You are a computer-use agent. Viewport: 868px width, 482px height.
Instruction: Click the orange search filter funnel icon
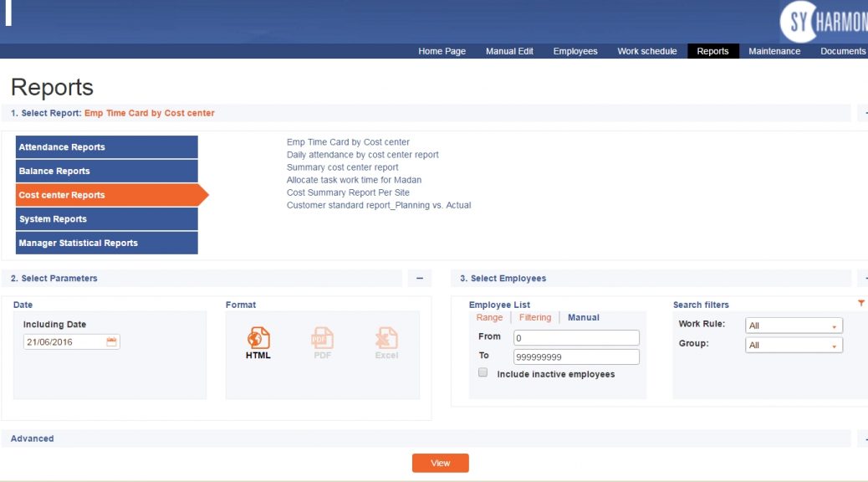tap(861, 304)
